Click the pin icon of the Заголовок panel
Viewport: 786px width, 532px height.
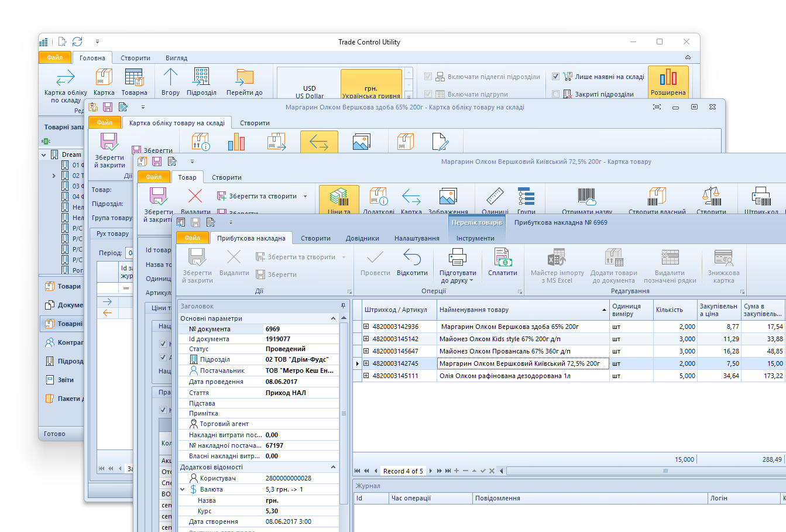(x=343, y=306)
